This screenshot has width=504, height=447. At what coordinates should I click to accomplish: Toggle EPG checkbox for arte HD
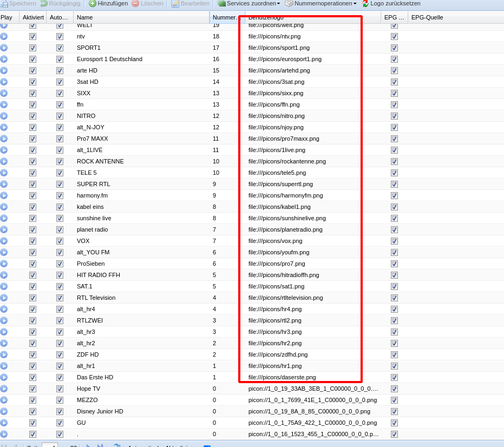395,71
